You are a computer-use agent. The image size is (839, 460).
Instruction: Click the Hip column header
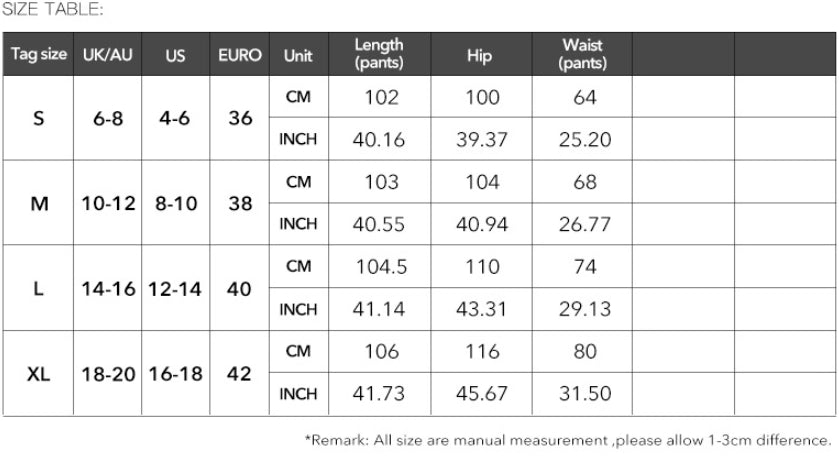click(480, 55)
